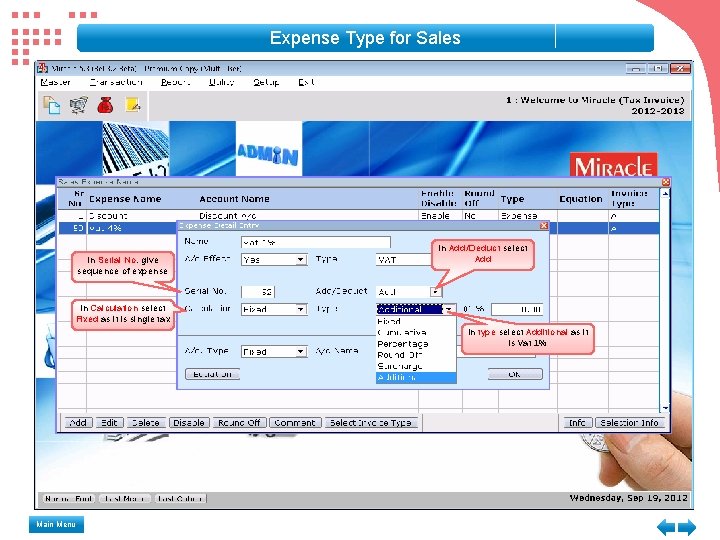The width and height of the screenshot is (720, 540).
Task: Click the VAT Type field
Action: pos(404,260)
